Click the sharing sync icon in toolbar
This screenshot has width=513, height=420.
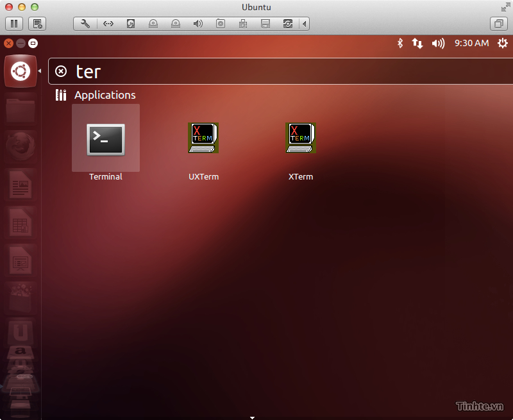(x=288, y=24)
